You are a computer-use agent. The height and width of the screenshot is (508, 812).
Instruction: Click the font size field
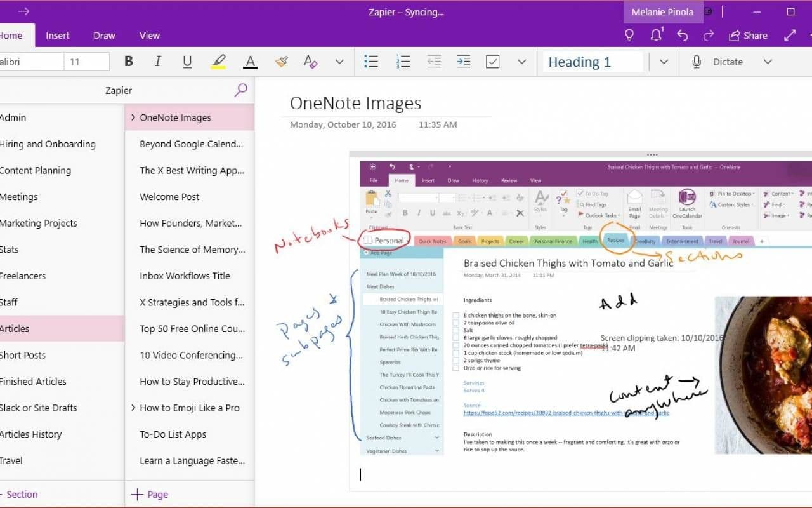(86, 62)
